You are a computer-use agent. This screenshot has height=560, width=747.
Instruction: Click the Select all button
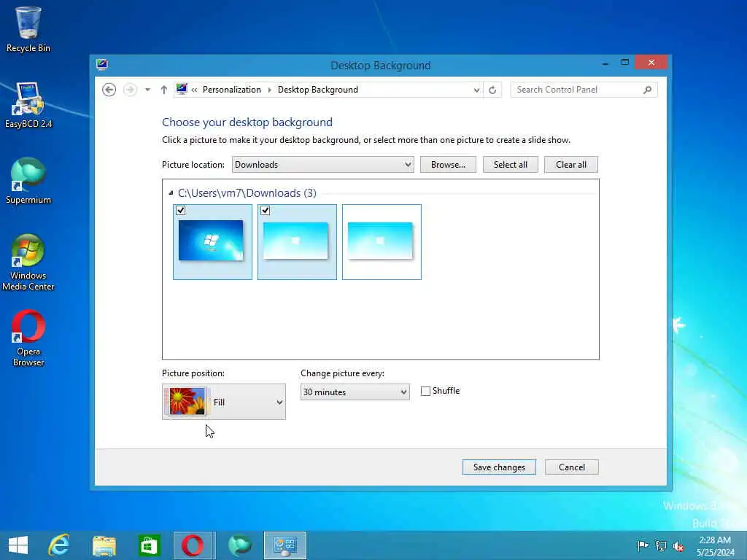(x=510, y=164)
